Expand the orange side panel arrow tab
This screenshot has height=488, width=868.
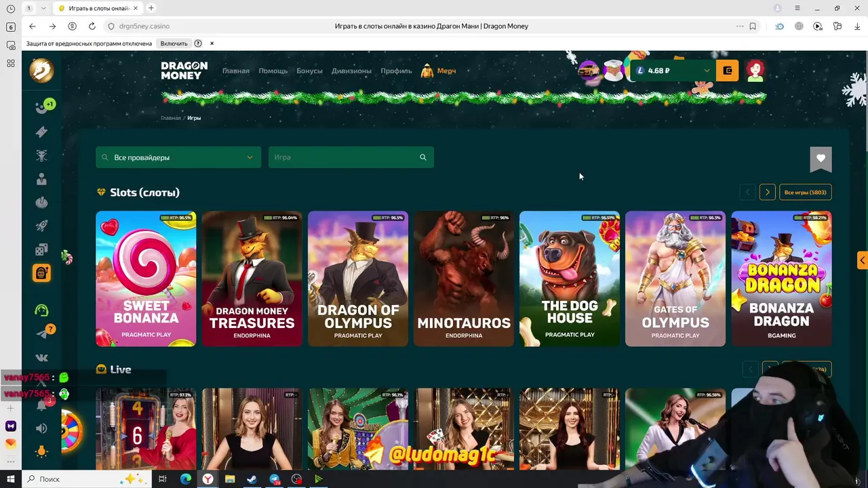tap(862, 260)
